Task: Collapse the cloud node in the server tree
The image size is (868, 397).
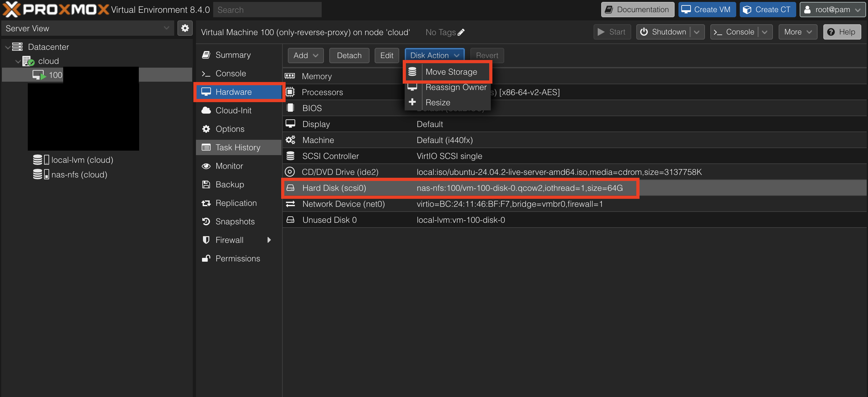Action: click(x=18, y=61)
